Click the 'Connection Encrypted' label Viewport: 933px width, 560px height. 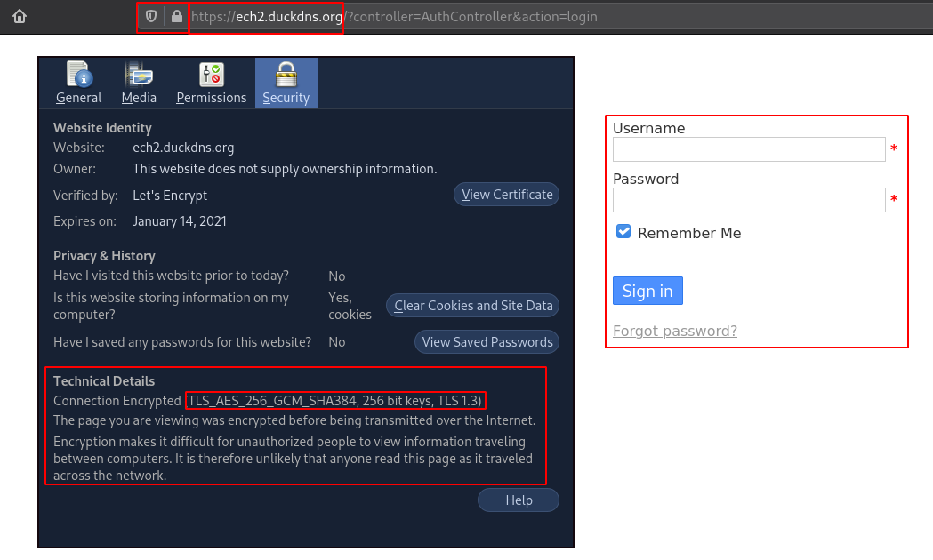coord(117,401)
